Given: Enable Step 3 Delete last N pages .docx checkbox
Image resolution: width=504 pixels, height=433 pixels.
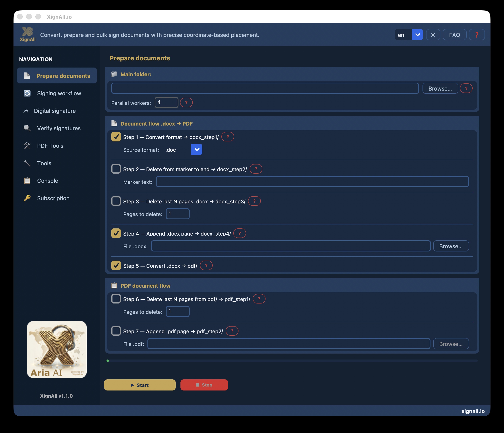Looking at the screenshot, I should [x=116, y=201].
